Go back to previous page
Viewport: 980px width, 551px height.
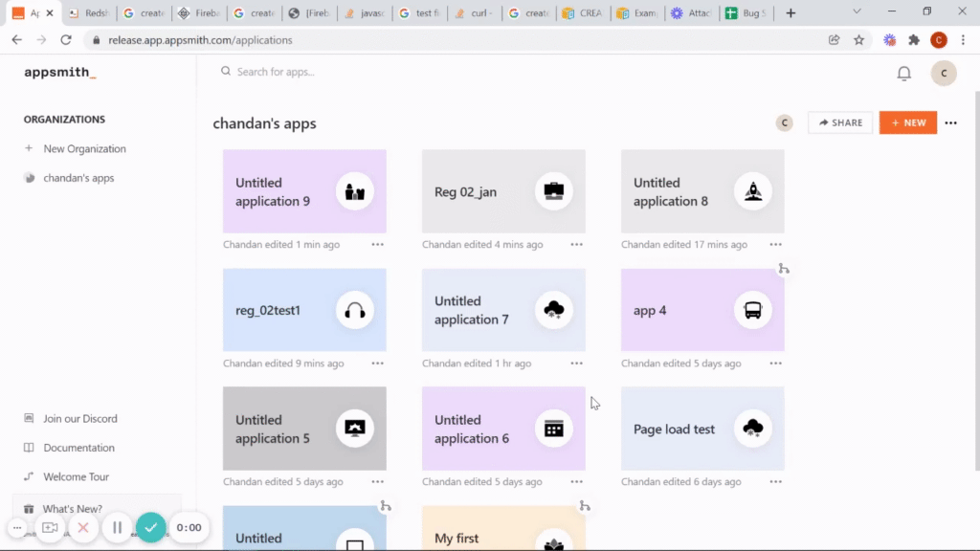17,40
